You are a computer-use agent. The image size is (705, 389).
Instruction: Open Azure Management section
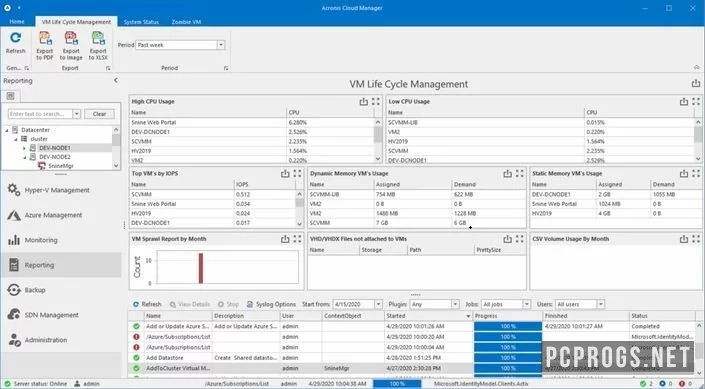pos(61,215)
